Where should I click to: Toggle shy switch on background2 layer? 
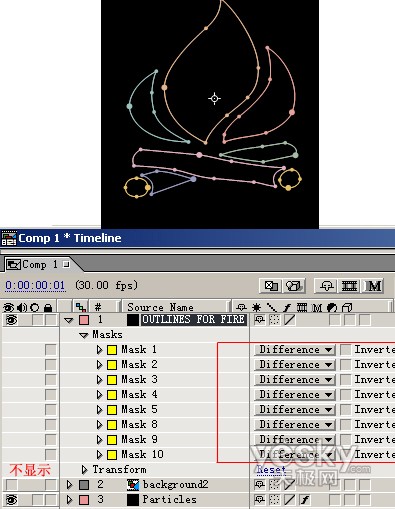point(260,484)
